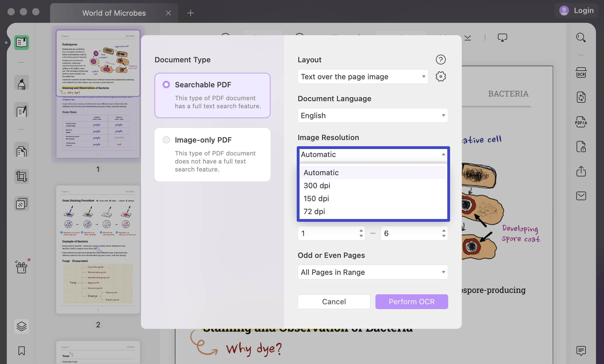This screenshot has width=604, height=364.
Task: Adjust starting page number stepper
Action: (x=362, y=233)
